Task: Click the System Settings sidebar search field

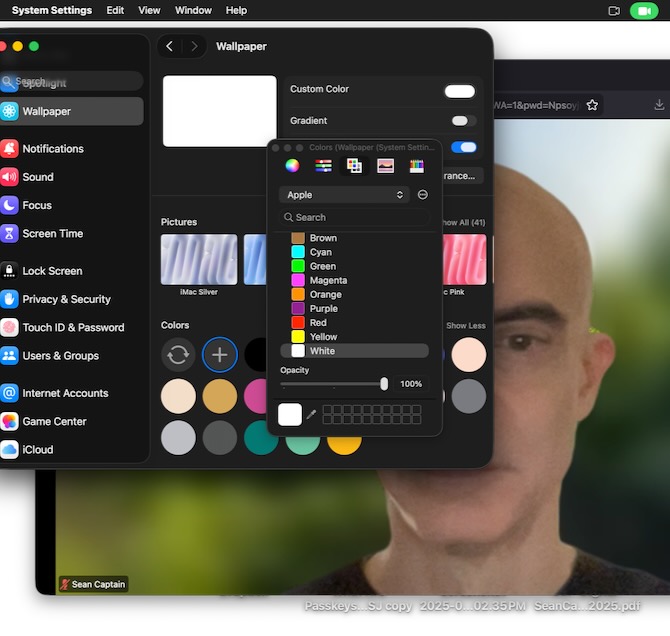Action: point(72,81)
